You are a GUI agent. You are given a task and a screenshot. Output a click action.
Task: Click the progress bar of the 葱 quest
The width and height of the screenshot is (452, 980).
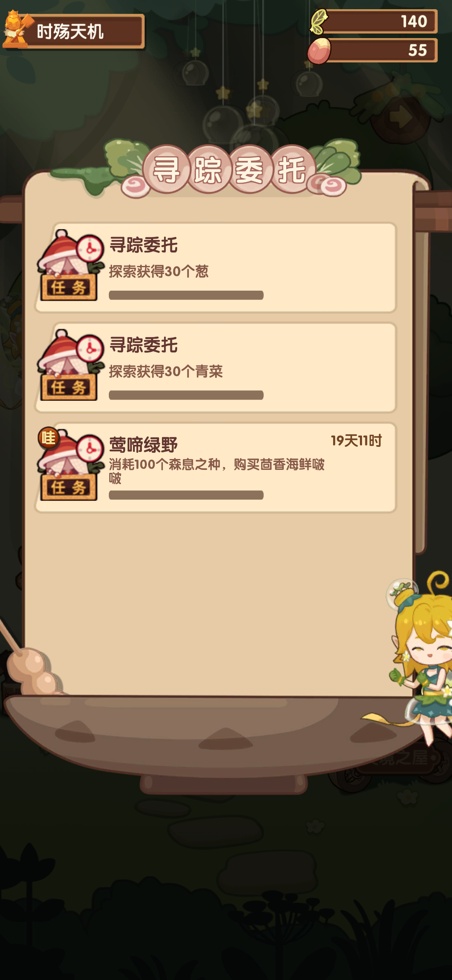tap(186, 295)
